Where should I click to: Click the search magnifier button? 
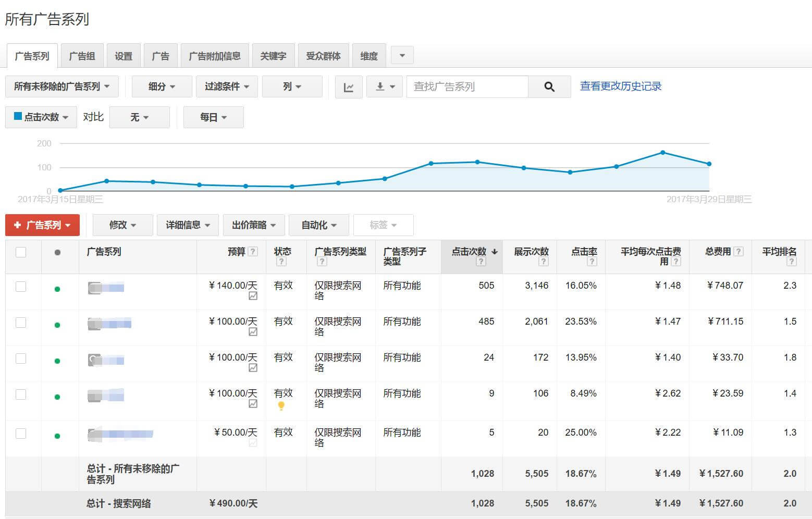pyautogui.click(x=549, y=86)
